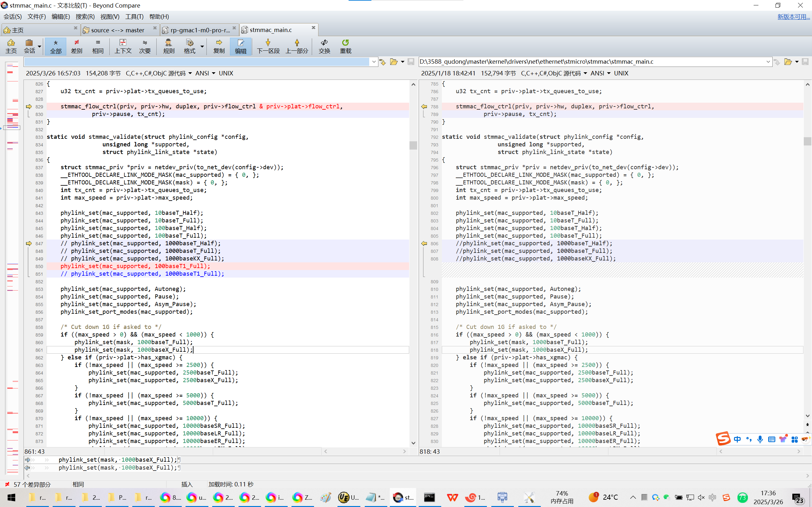This screenshot has height=507, width=812.
Task: Click the Swap (交换) sides icon
Action: coord(324,46)
